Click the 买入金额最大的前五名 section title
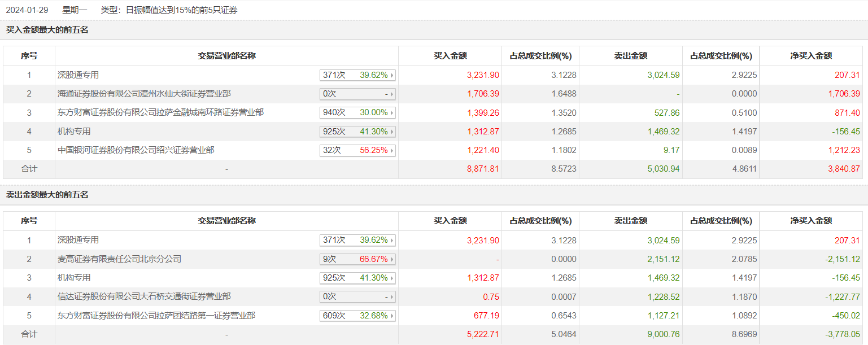This screenshot has width=868, height=345. pyautogui.click(x=47, y=30)
